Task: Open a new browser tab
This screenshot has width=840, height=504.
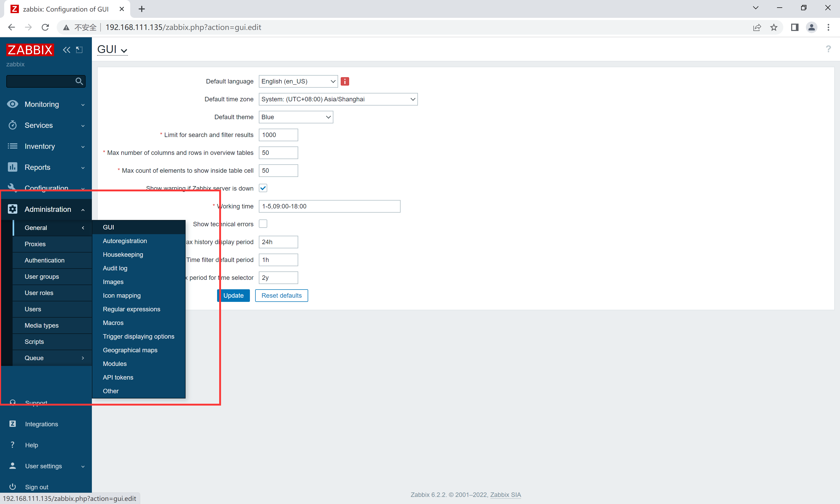Action: coord(141,9)
